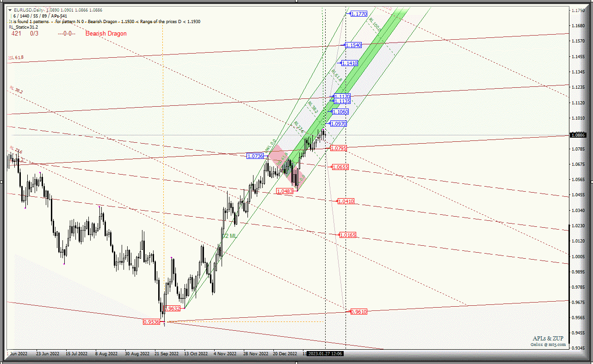
Task: Click the blue 1.0736 pivot label
Action: coord(255,156)
